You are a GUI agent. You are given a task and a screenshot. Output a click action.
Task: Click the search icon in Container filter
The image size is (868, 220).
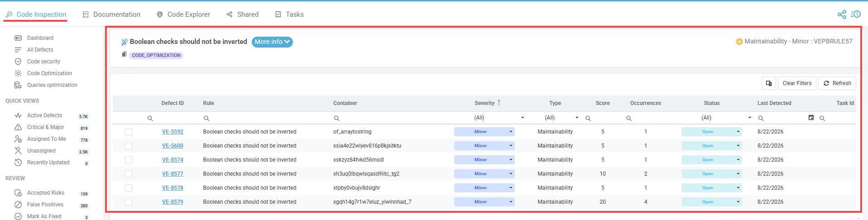(336, 118)
